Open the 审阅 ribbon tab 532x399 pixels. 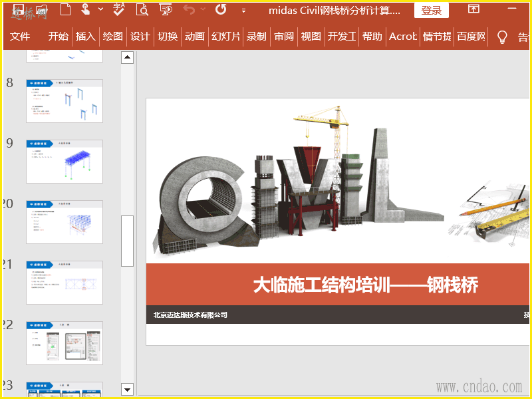[284, 37]
